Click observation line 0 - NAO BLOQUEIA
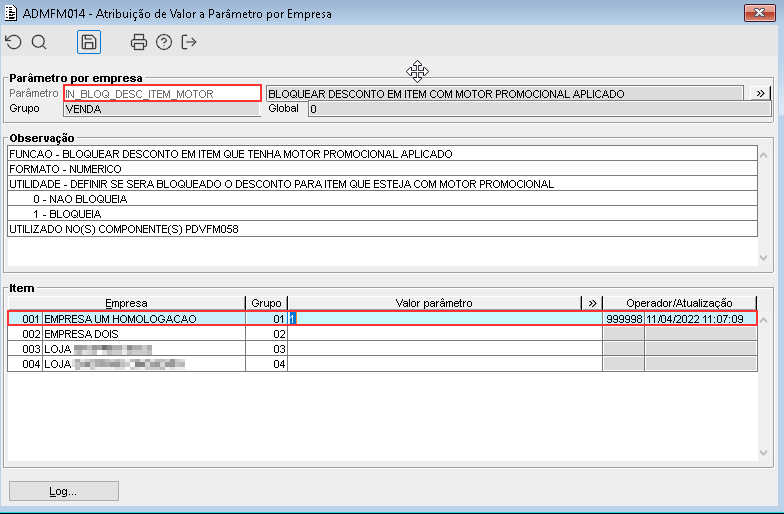 point(382,198)
